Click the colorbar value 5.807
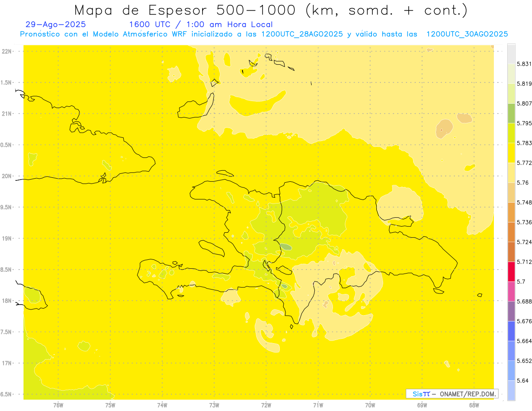Viewport: 532px width, 411px height. click(524, 103)
